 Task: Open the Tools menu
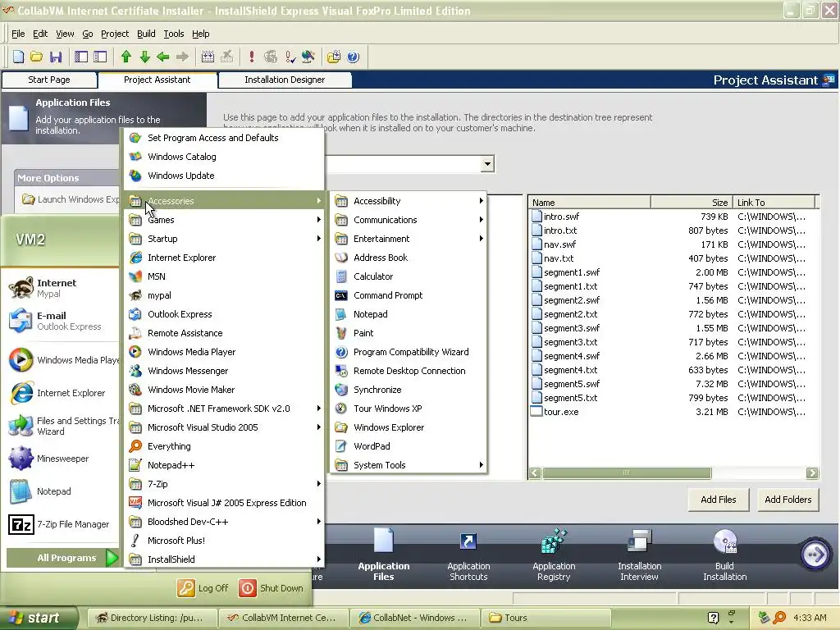tap(174, 34)
